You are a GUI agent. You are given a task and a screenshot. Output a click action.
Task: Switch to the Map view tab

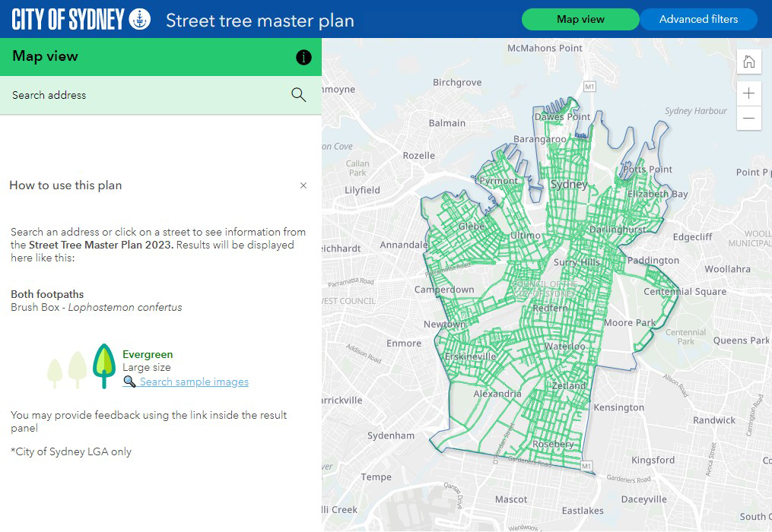580,19
